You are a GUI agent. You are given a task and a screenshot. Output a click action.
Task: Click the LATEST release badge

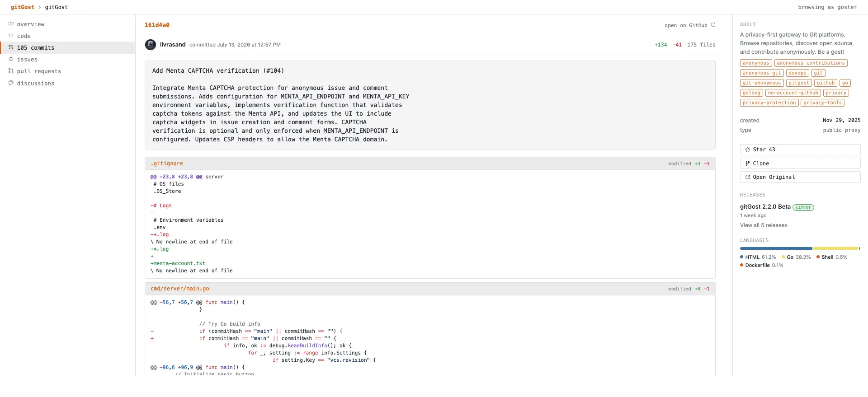pyautogui.click(x=803, y=208)
